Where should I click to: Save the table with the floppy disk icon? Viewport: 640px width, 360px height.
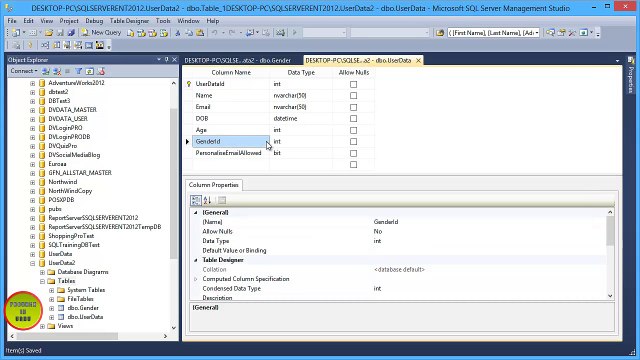60,33
